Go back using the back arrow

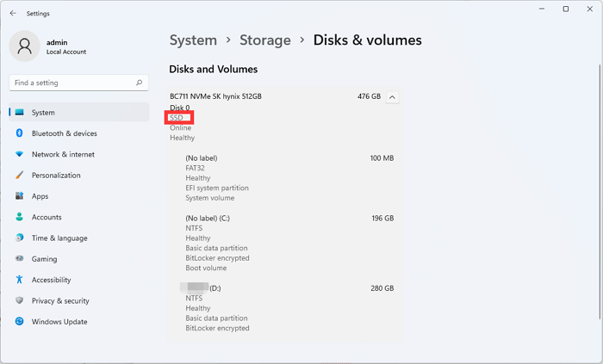[x=13, y=14]
